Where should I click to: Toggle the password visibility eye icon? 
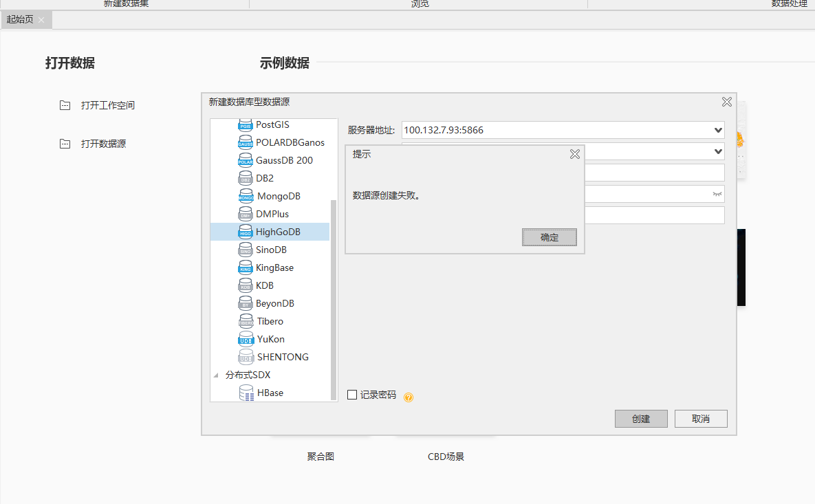[717, 195]
